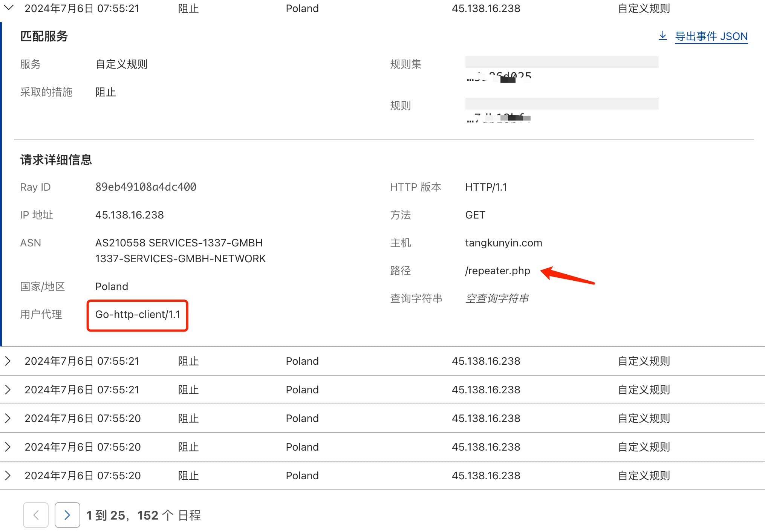This screenshot has width=765, height=532.
Task: Click the /repeater.php path value
Action: pyautogui.click(x=497, y=271)
